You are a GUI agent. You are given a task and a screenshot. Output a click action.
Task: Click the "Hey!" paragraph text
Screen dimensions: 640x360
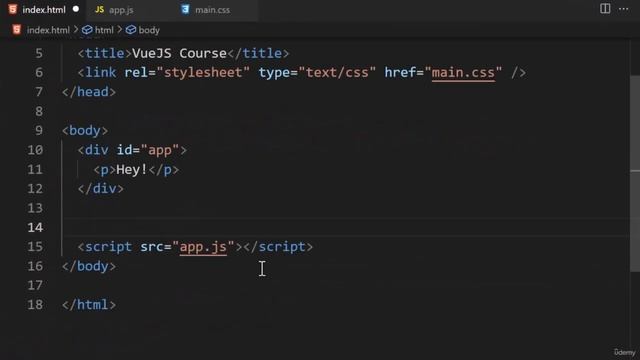[131, 169]
